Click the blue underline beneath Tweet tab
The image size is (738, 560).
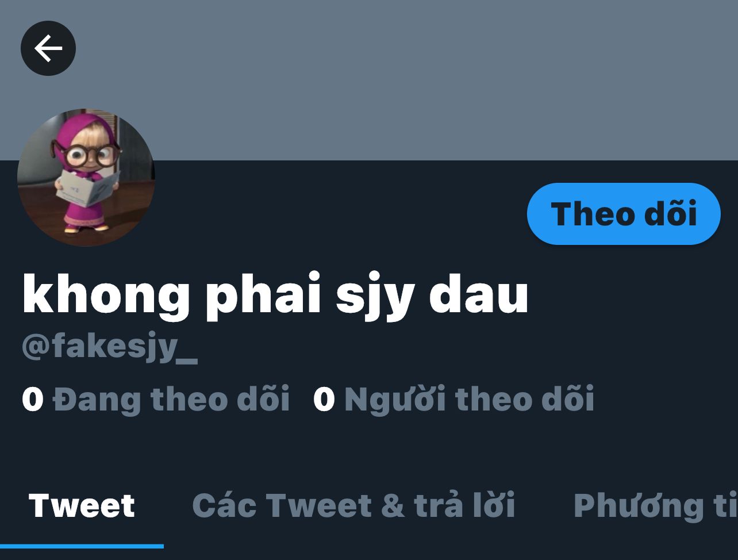[82, 546]
